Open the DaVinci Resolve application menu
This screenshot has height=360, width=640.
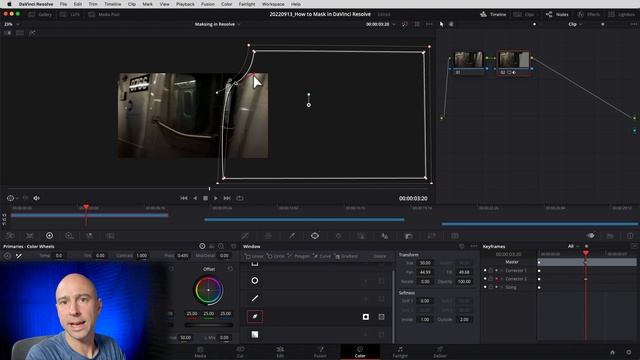[x=36, y=4]
